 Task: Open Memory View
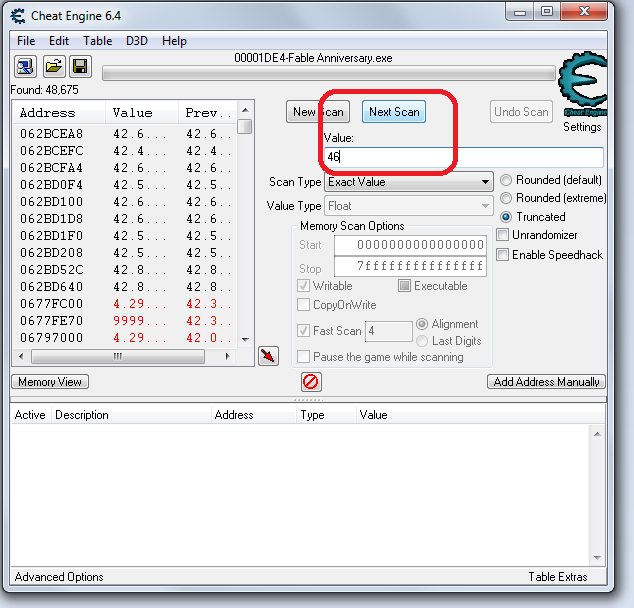coord(50,382)
